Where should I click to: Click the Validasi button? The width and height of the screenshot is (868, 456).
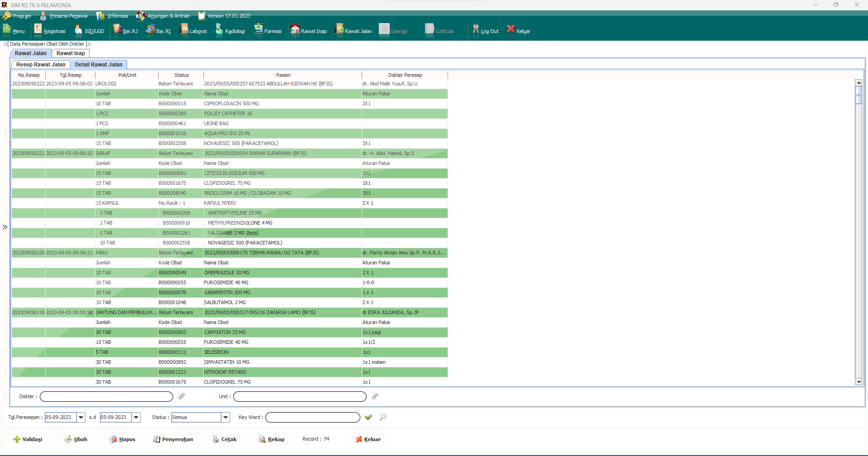point(28,439)
